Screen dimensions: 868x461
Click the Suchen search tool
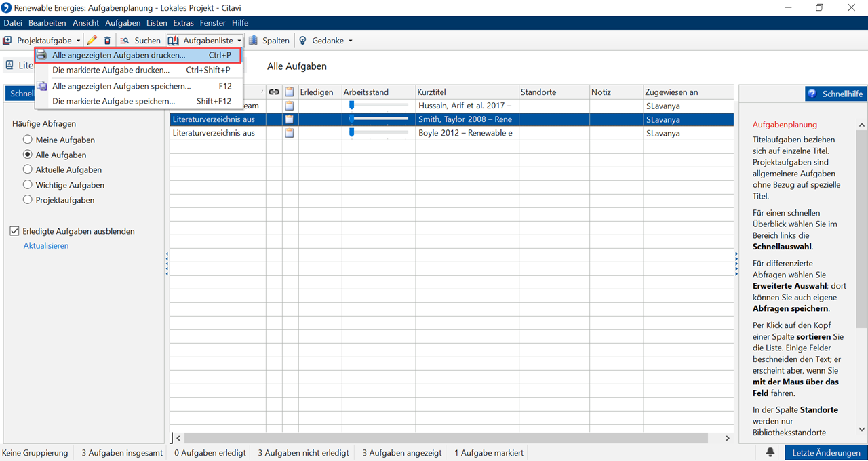(x=140, y=41)
